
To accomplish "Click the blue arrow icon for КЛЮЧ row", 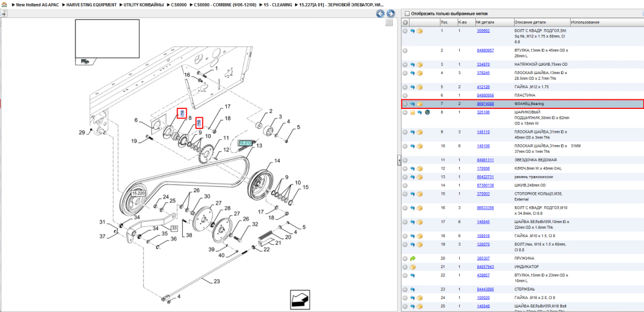I will pyautogui.click(x=412, y=168).
